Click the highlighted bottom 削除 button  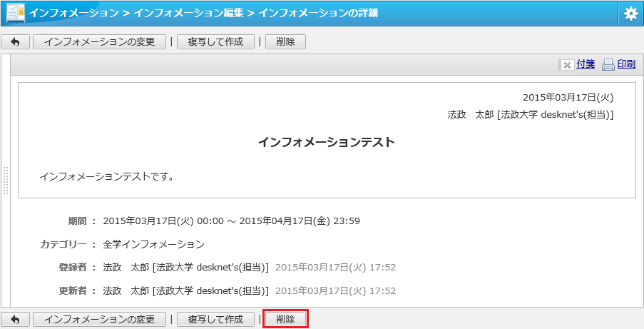click(285, 319)
